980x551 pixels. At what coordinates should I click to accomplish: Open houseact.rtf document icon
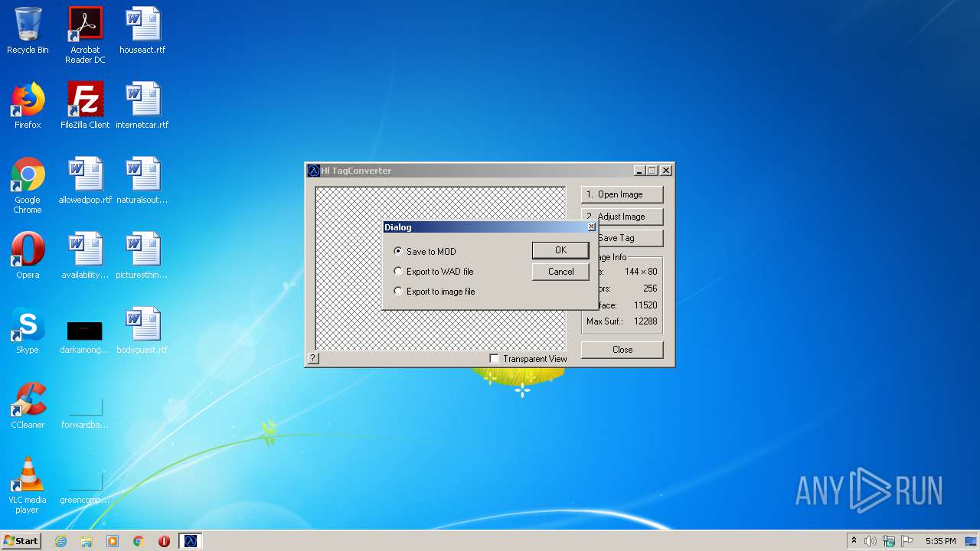(x=142, y=31)
